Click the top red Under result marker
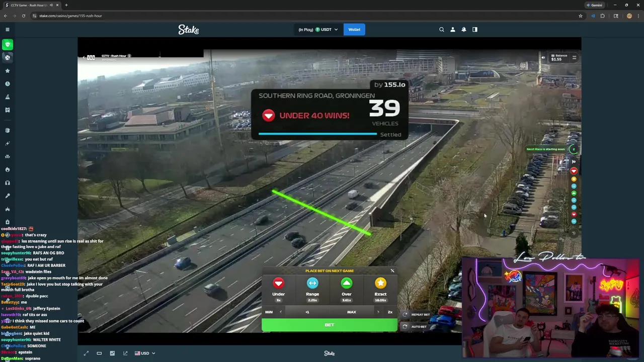Image resolution: width=644 pixels, height=362 pixels. pos(574,171)
